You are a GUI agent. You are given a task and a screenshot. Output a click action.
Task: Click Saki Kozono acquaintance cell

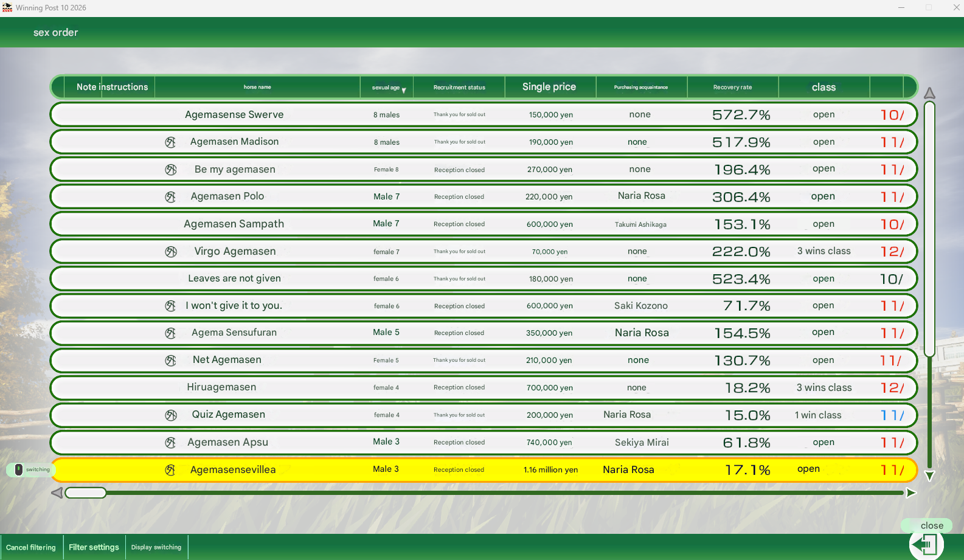pos(641,306)
